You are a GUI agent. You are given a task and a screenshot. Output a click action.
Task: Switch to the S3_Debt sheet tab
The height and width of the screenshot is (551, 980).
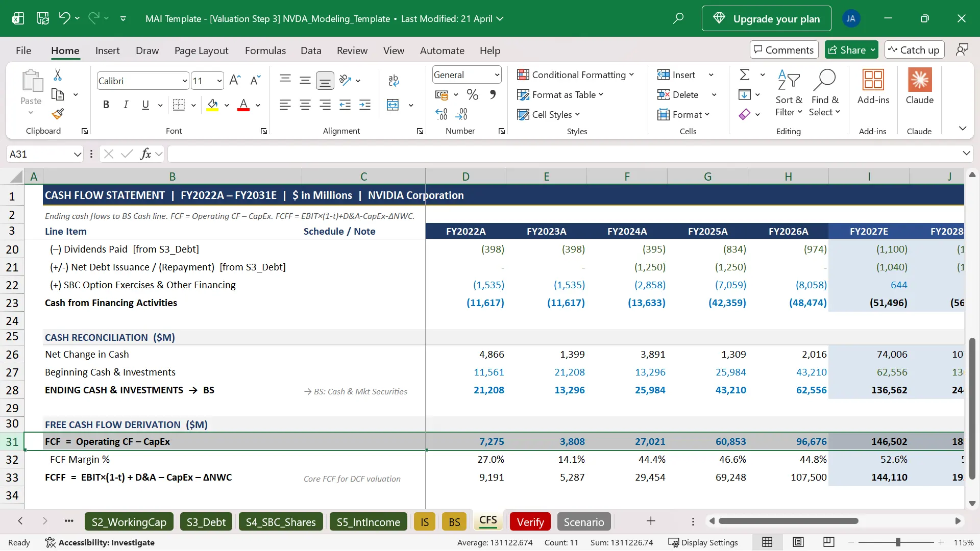click(206, 522)
